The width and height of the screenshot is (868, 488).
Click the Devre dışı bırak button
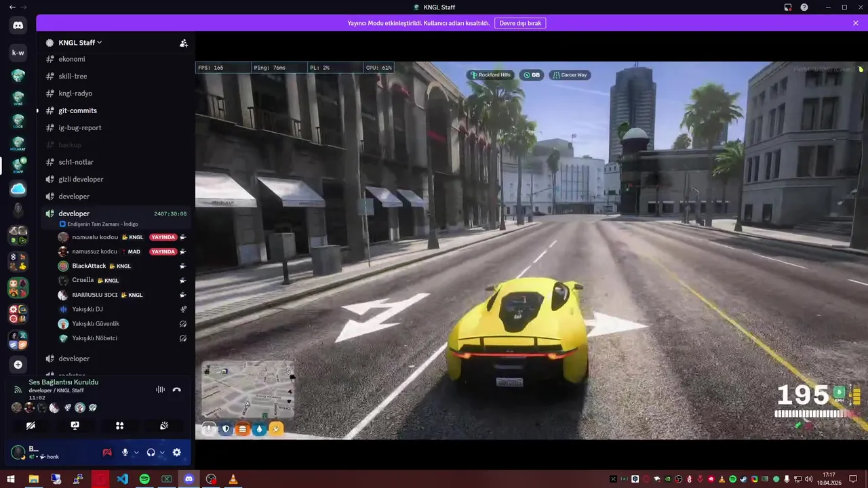point(520,23)
